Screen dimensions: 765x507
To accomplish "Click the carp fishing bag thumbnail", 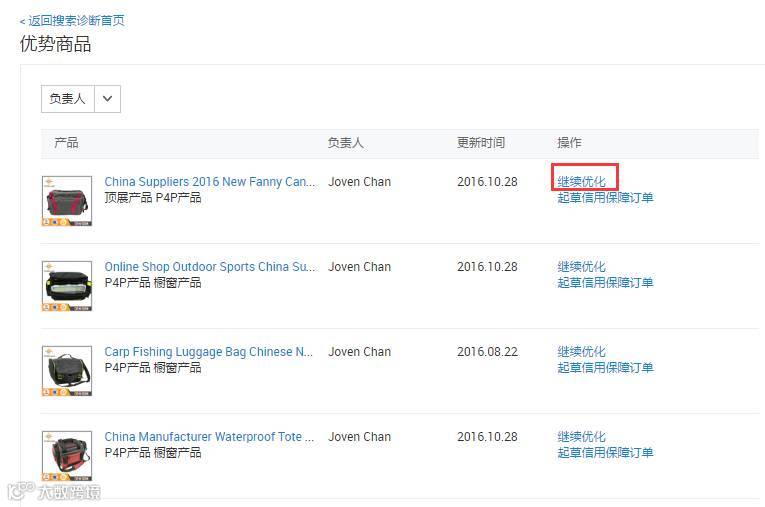I will pyautogui.click(x=67, y=370).
